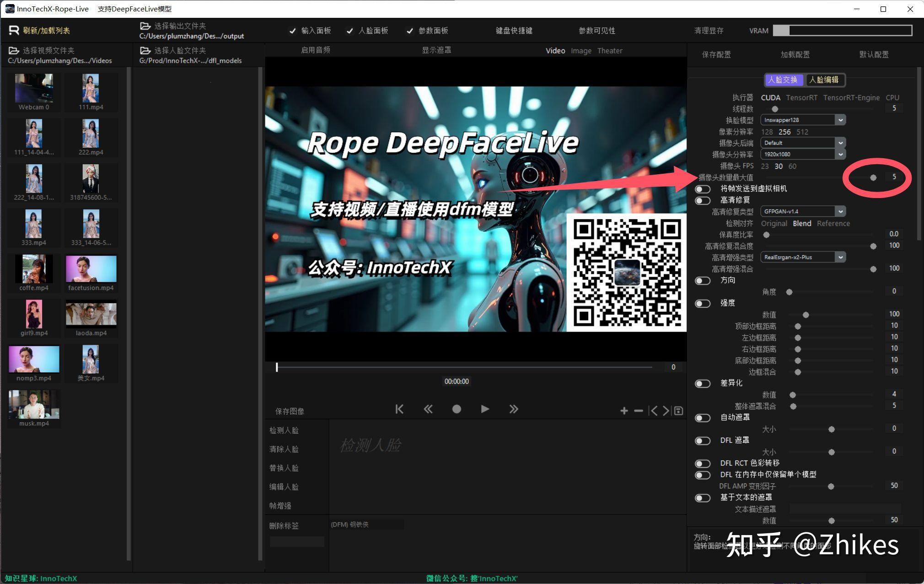Screen dimensions: 924x584
Task: Set pixel resolution to 512
Action: (802, 132)
